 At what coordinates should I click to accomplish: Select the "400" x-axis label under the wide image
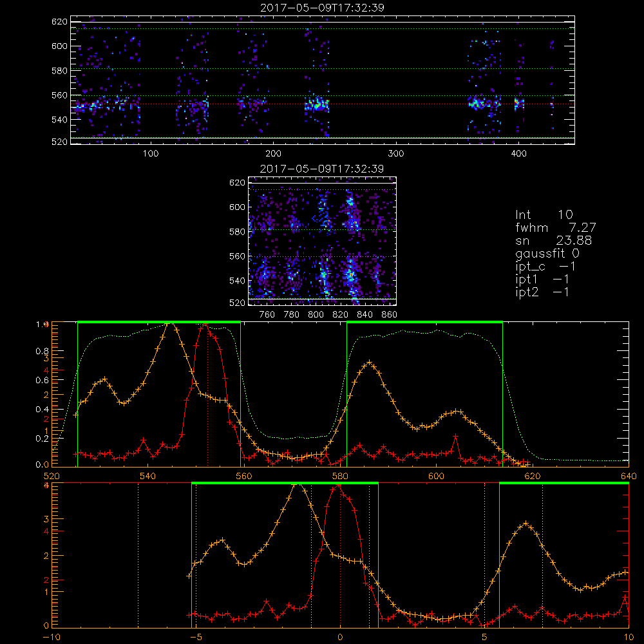coord(518,154)
